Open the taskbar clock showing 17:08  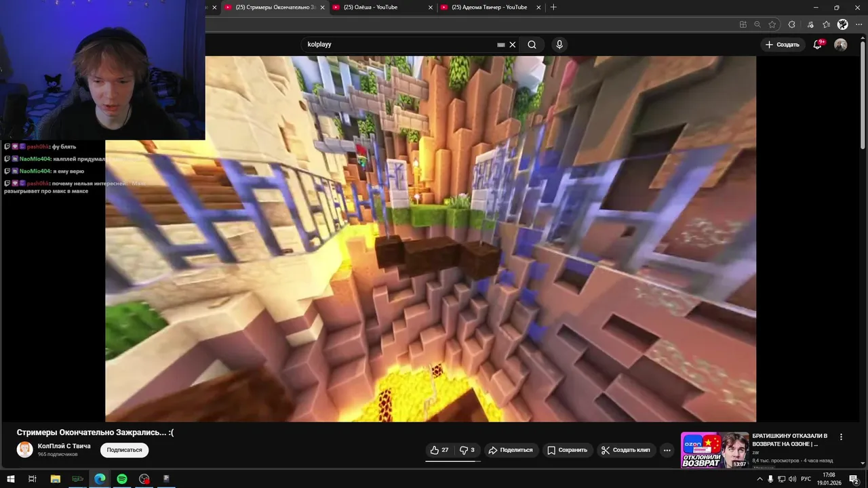tap(829, 479)
